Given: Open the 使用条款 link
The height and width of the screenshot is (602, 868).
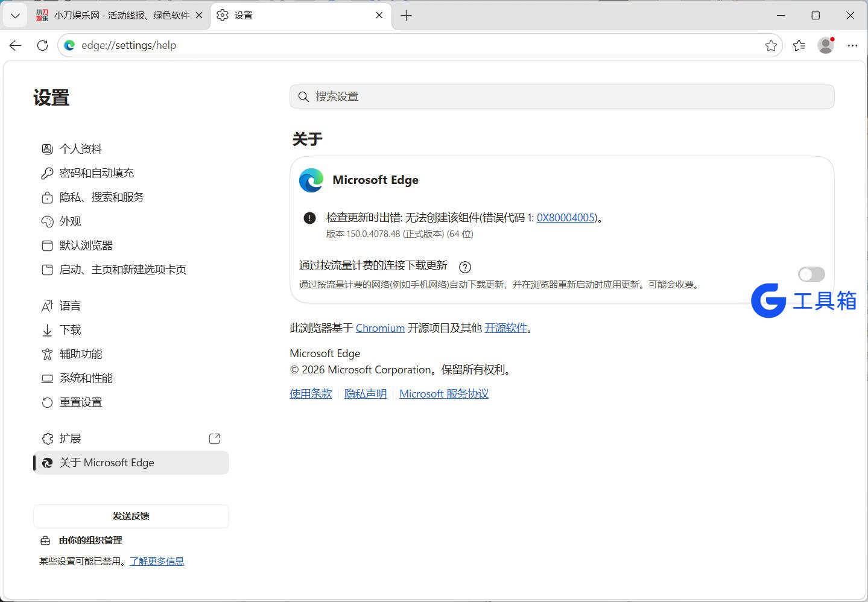Looking at the screenshot, I should 311,394.
